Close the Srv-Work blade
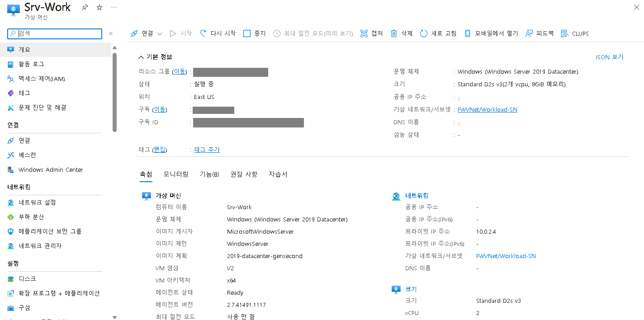 tap(637, 7)
